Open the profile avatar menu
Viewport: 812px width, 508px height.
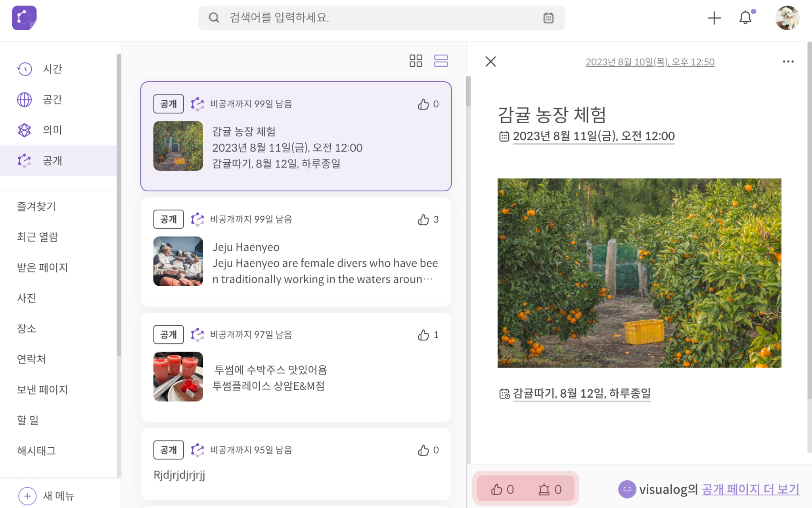787,18
